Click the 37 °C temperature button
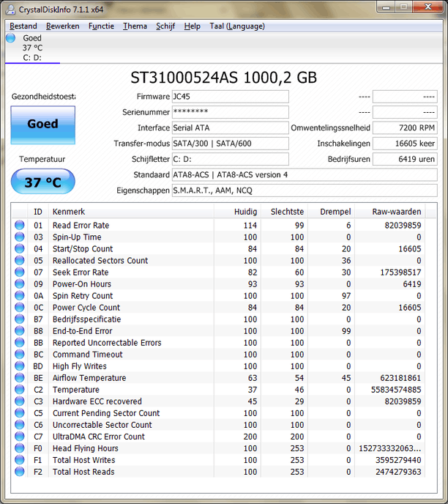The height and width of the screenshot is (504, 448). coord(43,182)
